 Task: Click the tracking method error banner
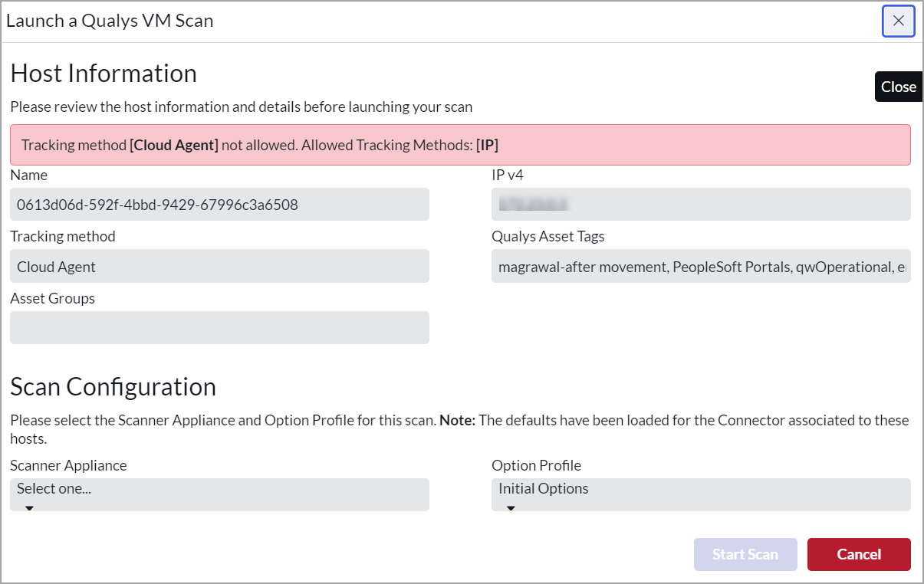tap(459, 144)
